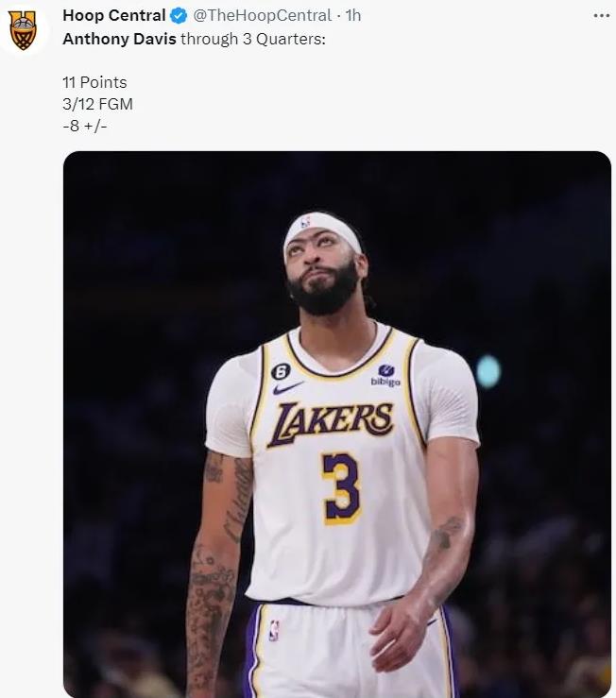The image size is (616, 698).
Task: Click the "-8 +/-" stat line
Action: pos(85,126)
